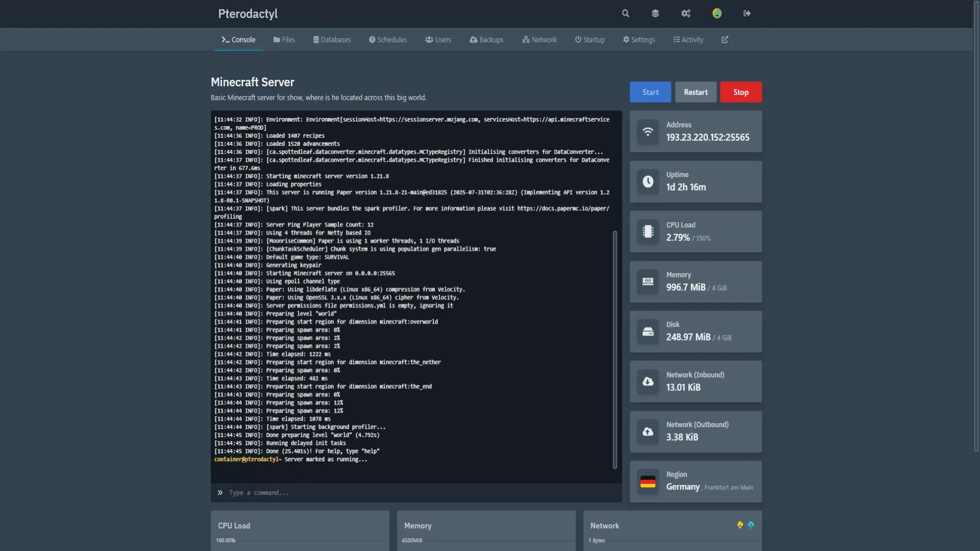Click the search magnifier icon in header

[x=625, y=14]
